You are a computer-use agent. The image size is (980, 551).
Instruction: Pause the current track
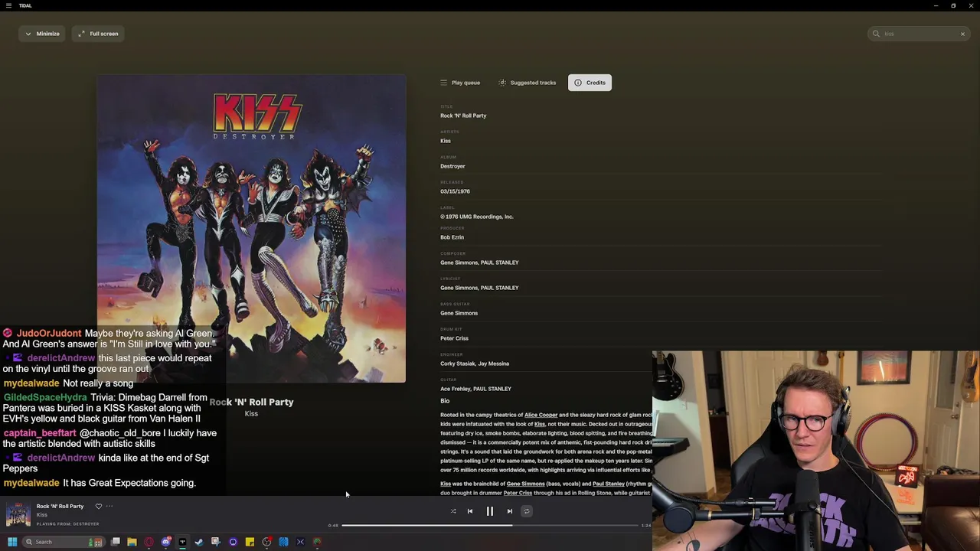tap(490, 511)
